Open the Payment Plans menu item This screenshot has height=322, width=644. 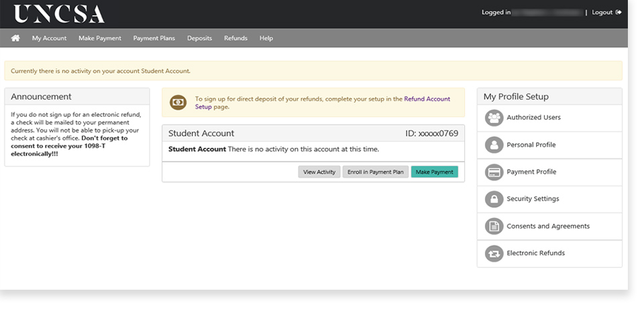point(154,38)
